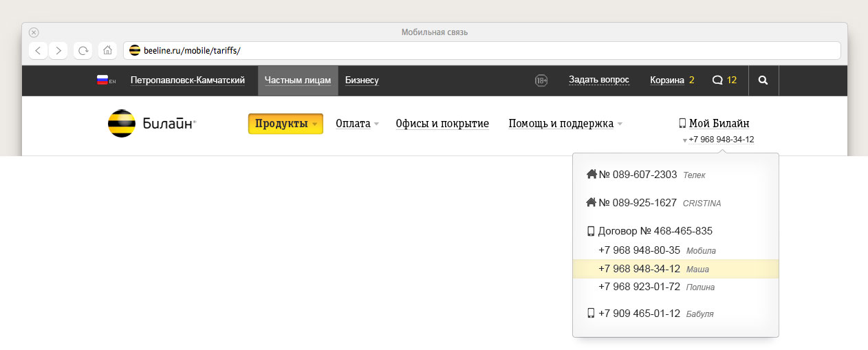868x350 pixels.
Task: Open messages chat bubble icon
Action: pyautogui.click(x=717, y=80)
